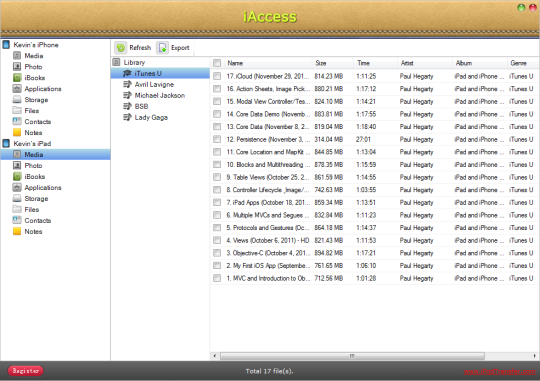Click the iTunes U graduation cap icon
Image resolution: width=540 pixels, height=381 pixels.
coord(127,73)
